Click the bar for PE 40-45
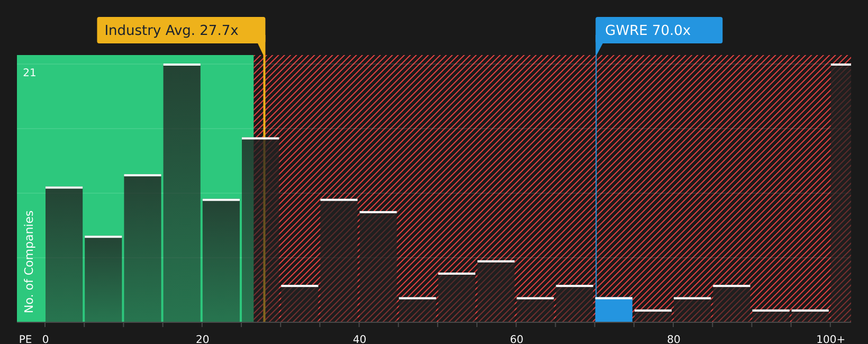This screenshot has height=344, width=868. tap(378, 267)
